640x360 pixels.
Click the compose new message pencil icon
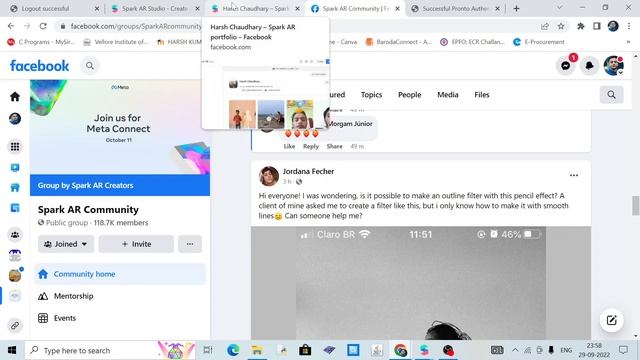pos(611,320)
